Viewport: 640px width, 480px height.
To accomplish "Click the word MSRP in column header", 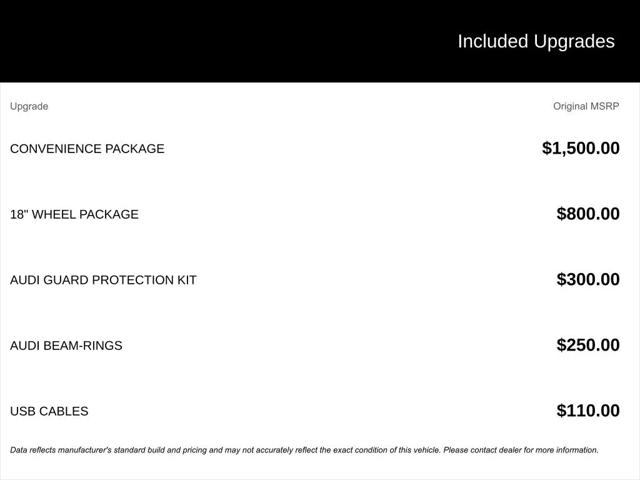I will [x=605, y=106].
